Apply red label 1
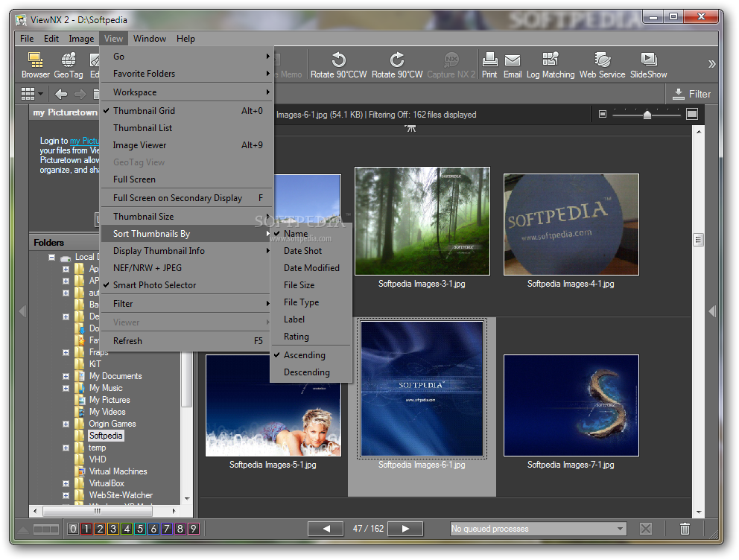739x560 pixels. [x=86, y=529]
